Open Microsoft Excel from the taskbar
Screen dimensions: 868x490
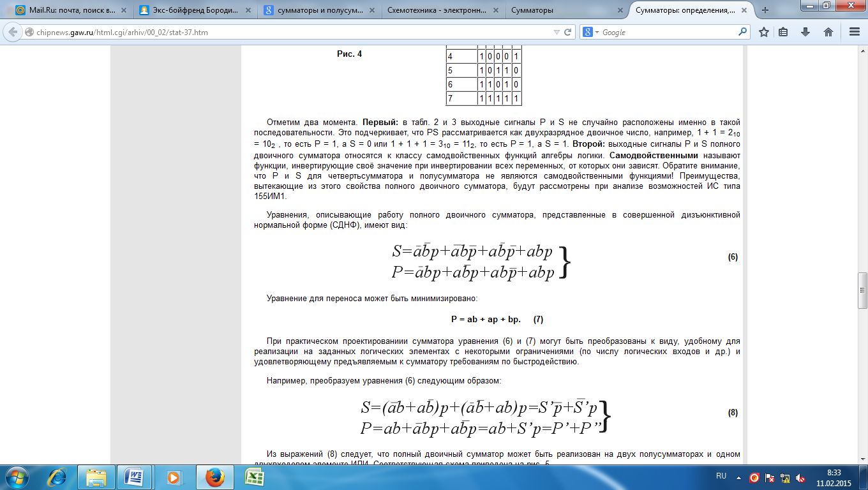[x=255, y=477]
